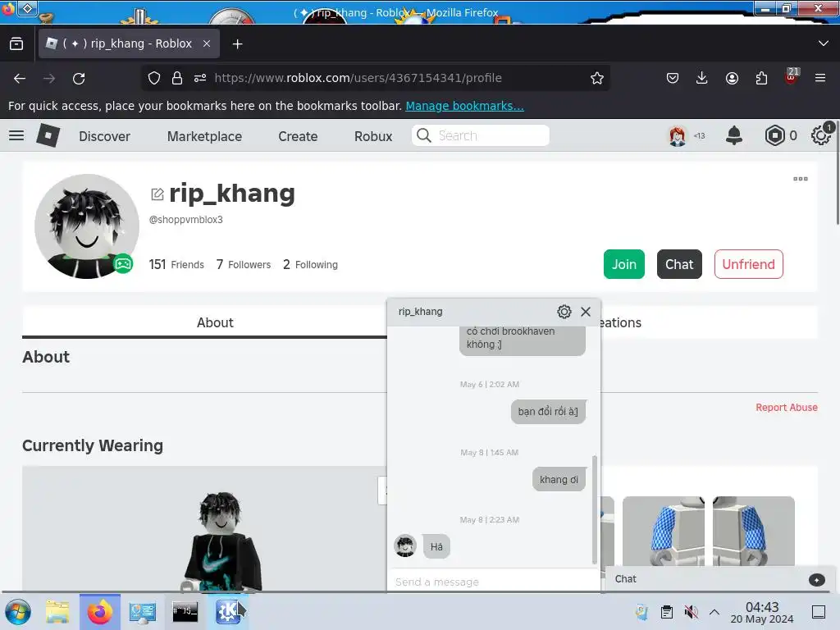Click rip_khang's avatar in chat message
840x630 pixels.
(405, 546)
